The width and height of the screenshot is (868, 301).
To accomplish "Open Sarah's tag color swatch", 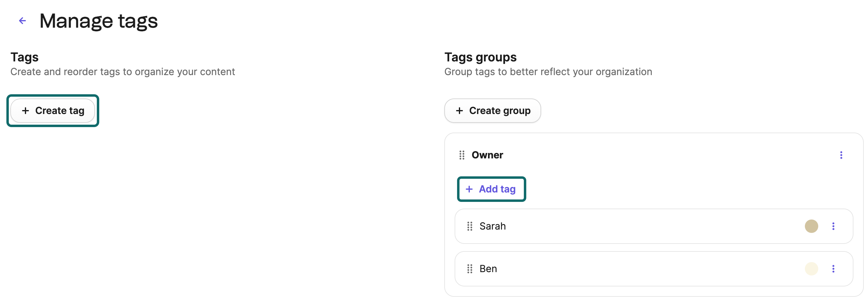I will pyautogui.click(x=811, y=226).
